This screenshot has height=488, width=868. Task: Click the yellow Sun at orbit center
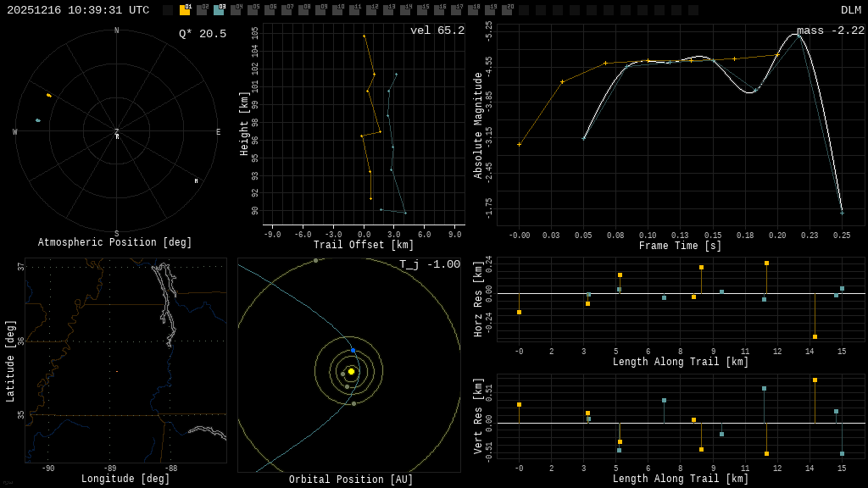(351, 371)
